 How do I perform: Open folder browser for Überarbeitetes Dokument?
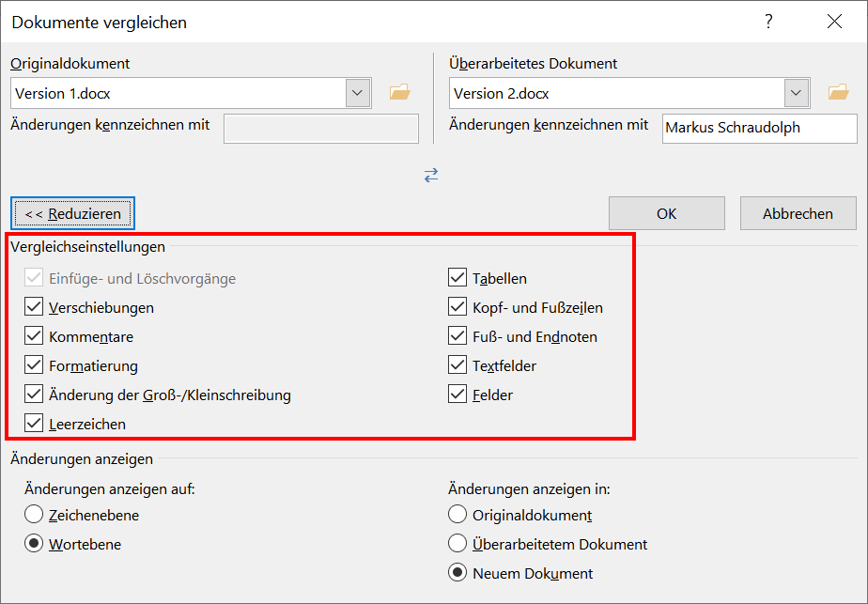click(838, 92)
